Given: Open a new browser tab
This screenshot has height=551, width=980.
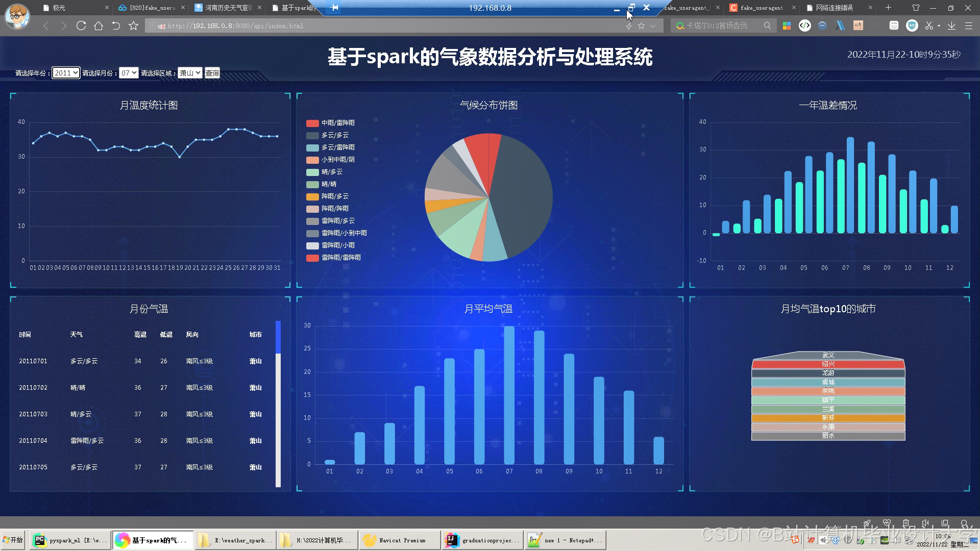Looking at the screenshot, I should click(x=888, y=8).
